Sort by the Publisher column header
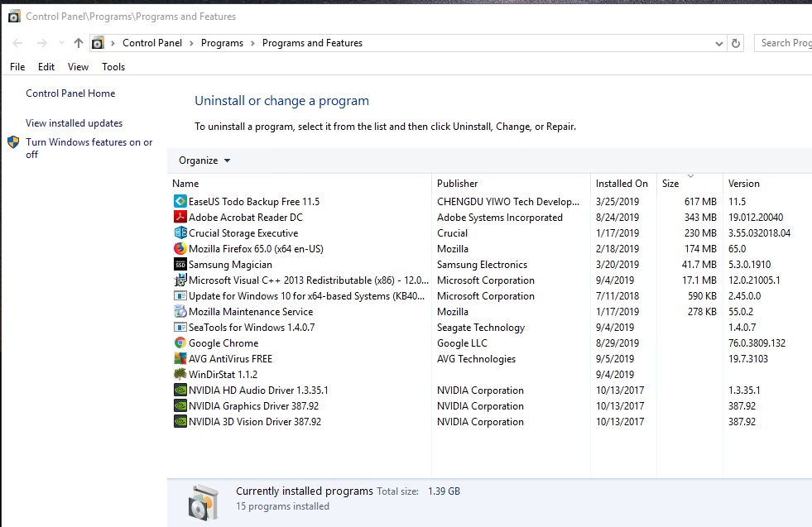Image resolution: width=812 pixels, height=527 pixels. coord(512,184)
